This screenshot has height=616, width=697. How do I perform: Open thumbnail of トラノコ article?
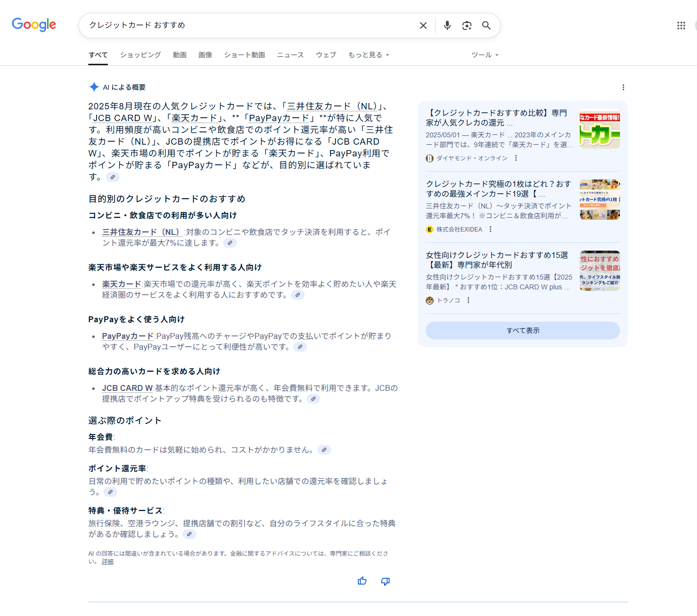[600, 271]
